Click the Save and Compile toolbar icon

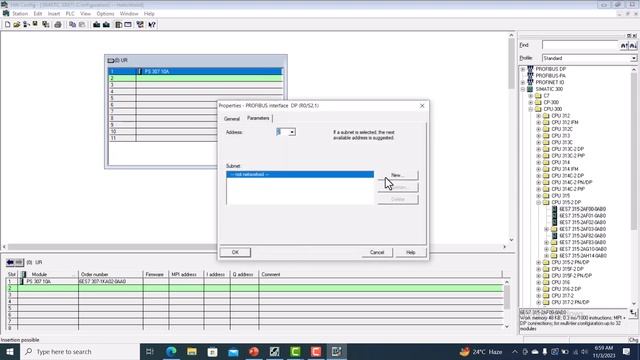click(46, 24)
